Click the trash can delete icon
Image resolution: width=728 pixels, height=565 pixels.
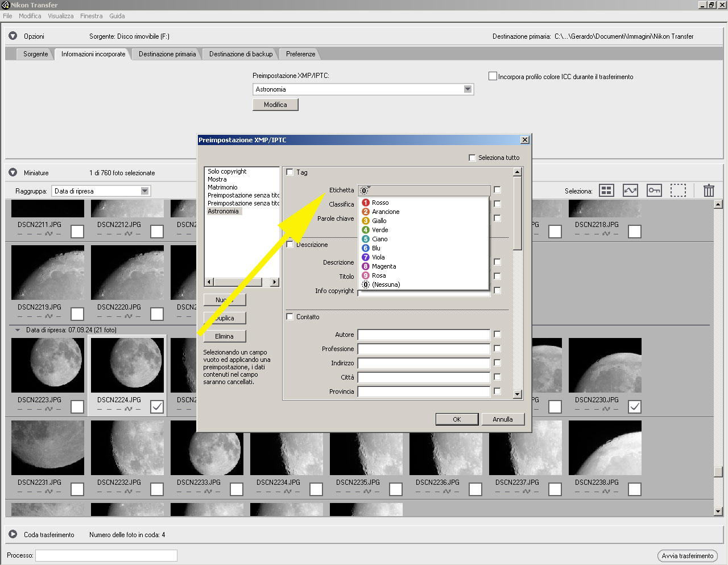pyautogui.click(x=709, y=191)
